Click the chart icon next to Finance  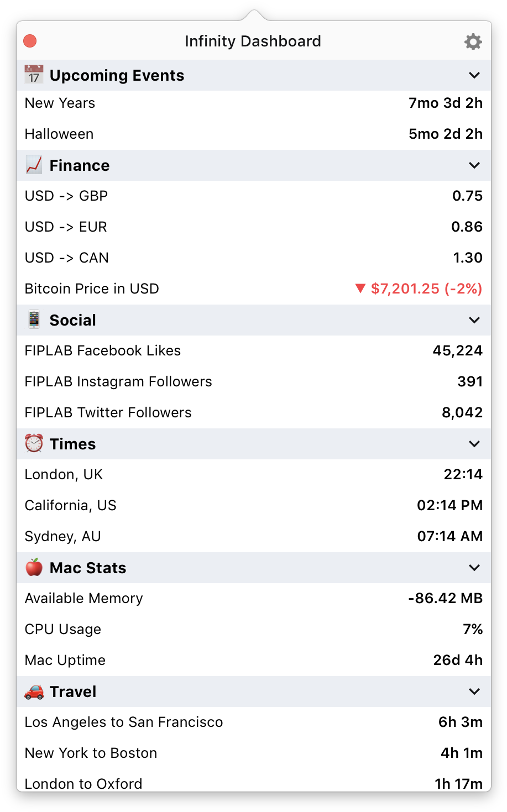click(x=34, y=165)
